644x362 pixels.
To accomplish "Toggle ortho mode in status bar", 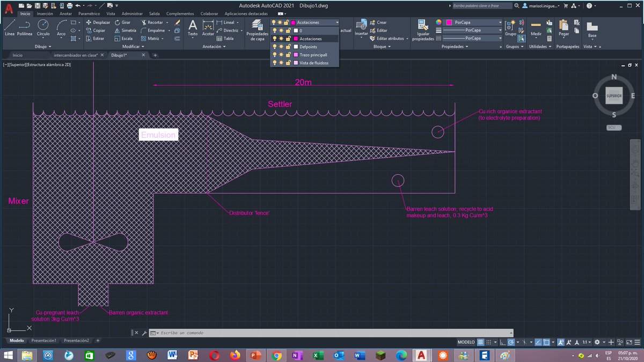I will coord(502,342).
